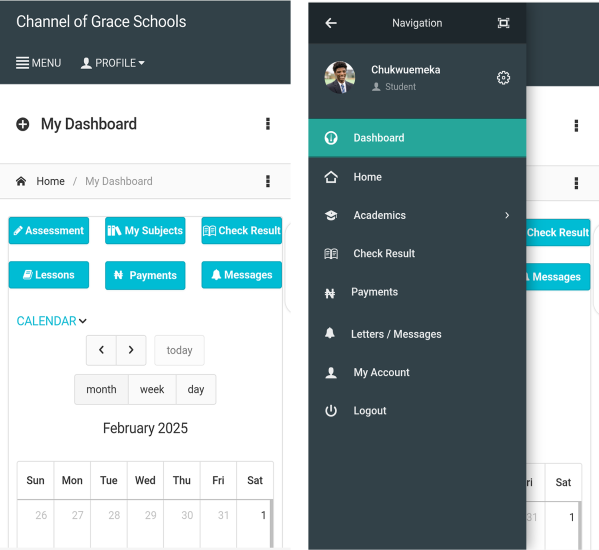Open the Payments button on dashboard
This screenshot has width=599, height=550.
pyautogui.click(x=145, y=275)
